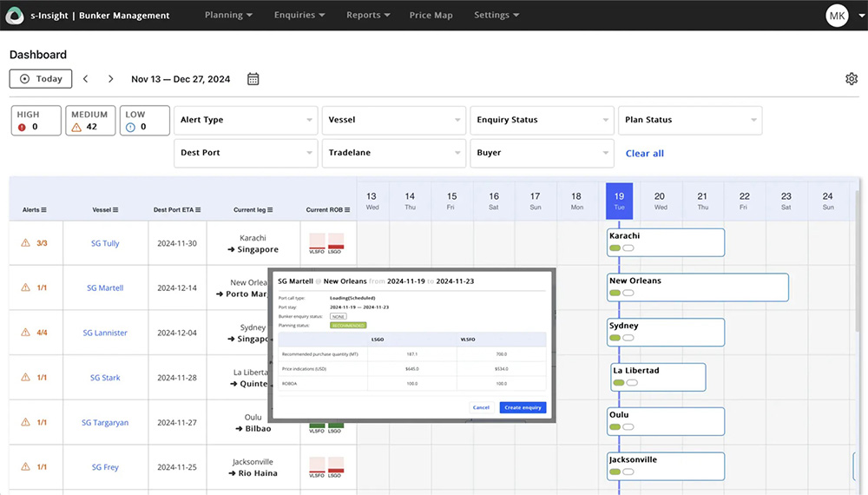Go to previous date range arrow

pyautogui.click(x=85, y=79)
